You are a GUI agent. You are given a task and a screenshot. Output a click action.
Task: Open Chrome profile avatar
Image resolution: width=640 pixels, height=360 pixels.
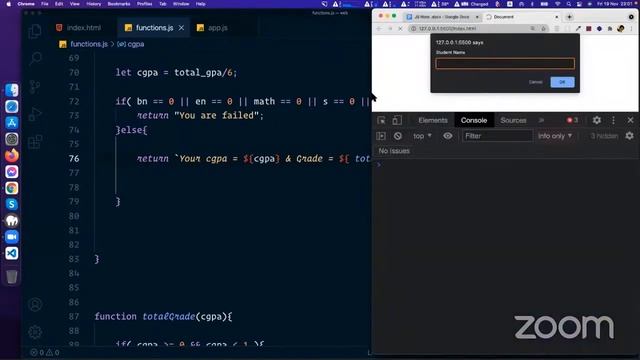tap(621, 29)
